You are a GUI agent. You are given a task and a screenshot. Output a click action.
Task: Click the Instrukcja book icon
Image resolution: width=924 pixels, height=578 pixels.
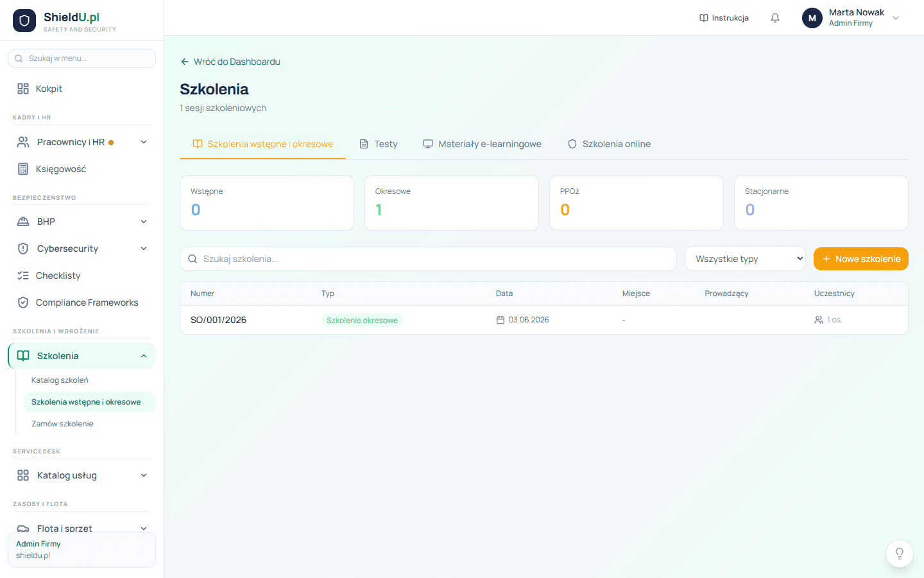point(704,18)
